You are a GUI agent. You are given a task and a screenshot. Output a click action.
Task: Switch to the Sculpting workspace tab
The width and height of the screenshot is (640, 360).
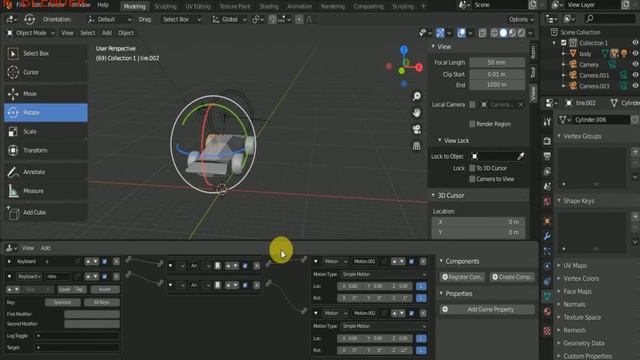click(165, 6)
